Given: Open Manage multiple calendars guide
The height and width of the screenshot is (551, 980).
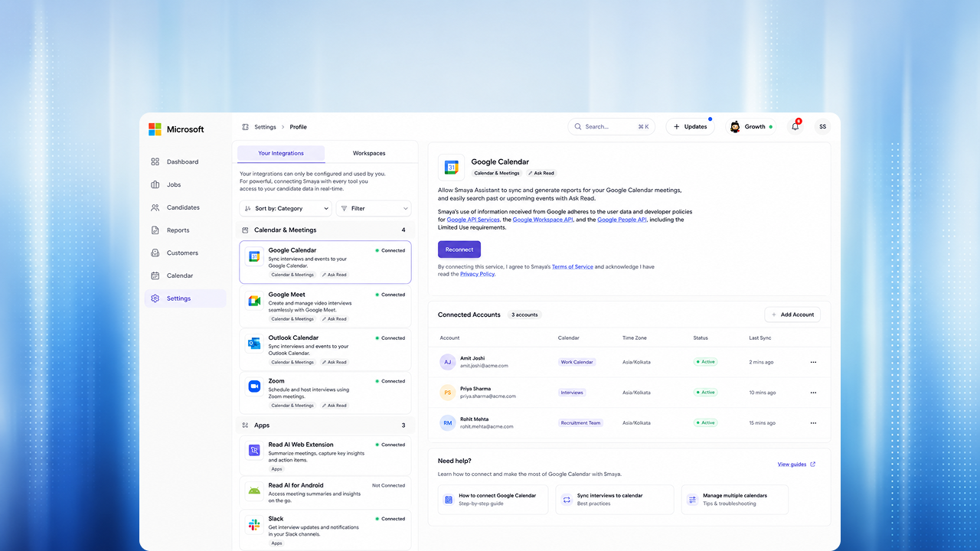Looking at the screenshot, I should [735, 500].
